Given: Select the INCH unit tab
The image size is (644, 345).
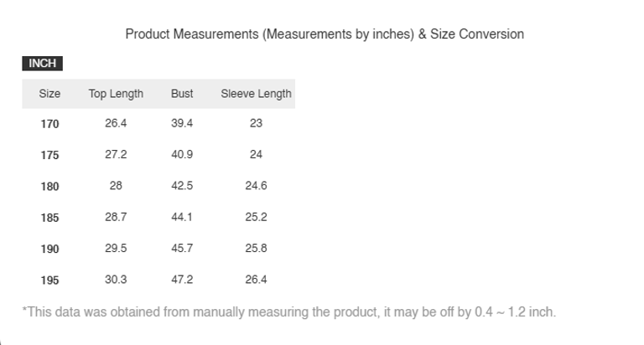Looking at the screenshot, I should point(42,64).
